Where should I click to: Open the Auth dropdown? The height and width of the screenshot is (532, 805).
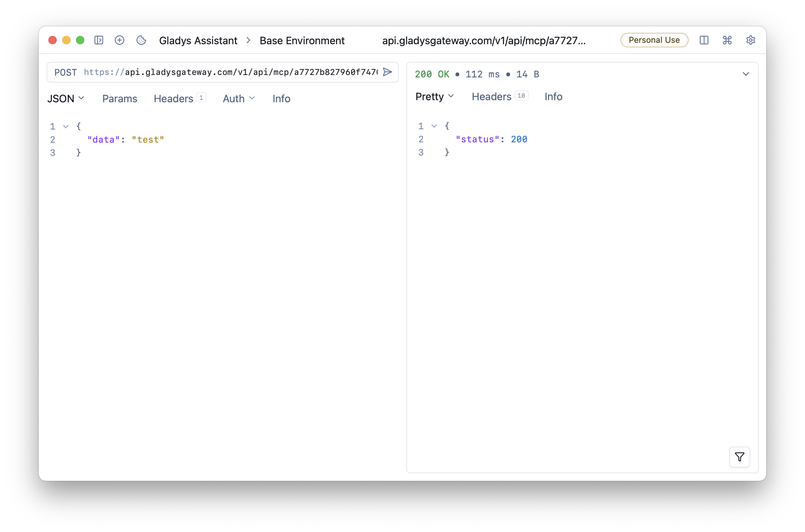238,99
